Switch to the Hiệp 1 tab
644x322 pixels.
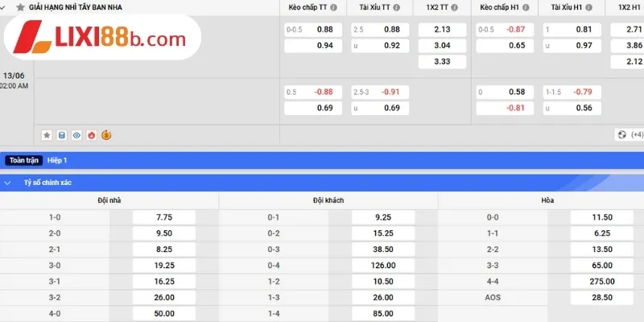pyautogui.click(x=57, y=160)
